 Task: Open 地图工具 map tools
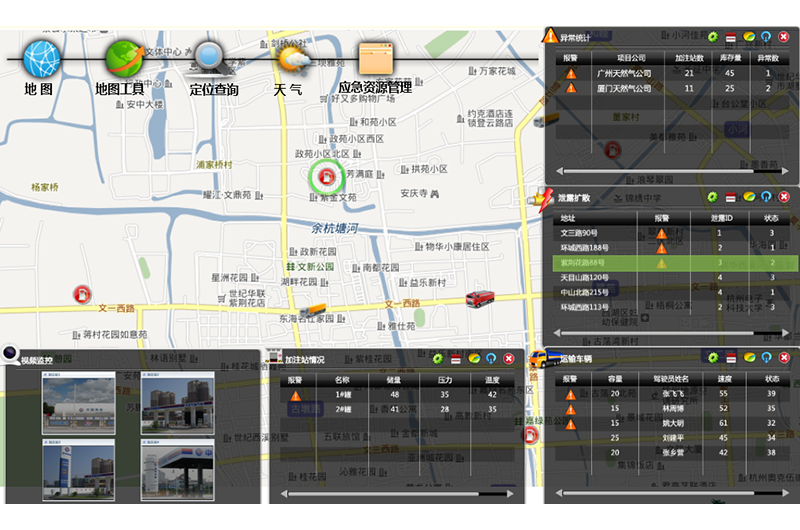pyautogui.click(x=124, y=59)
